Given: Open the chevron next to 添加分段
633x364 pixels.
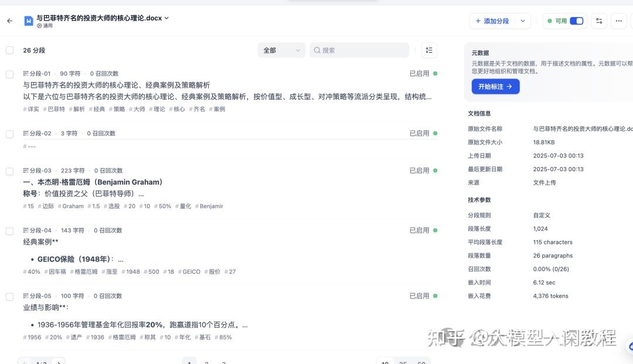Looking at the screenshot, I should (x=523, y=21).
